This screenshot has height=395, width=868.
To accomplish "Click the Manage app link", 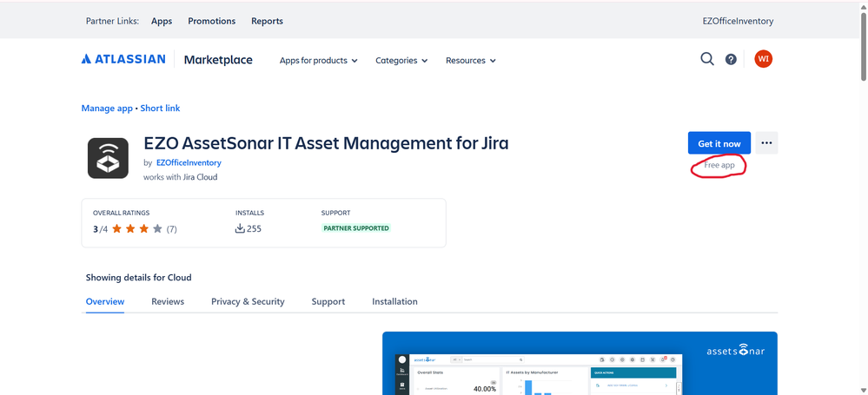I will (107, 109).
